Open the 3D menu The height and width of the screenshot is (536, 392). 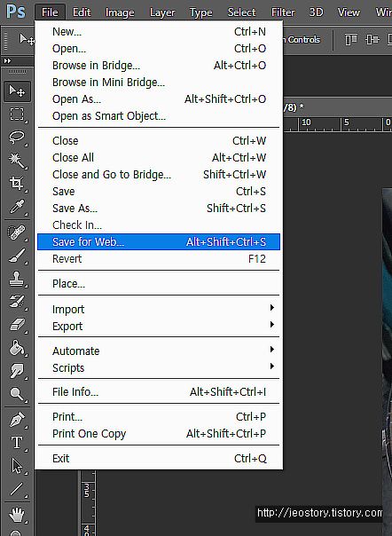pos(316,12)
